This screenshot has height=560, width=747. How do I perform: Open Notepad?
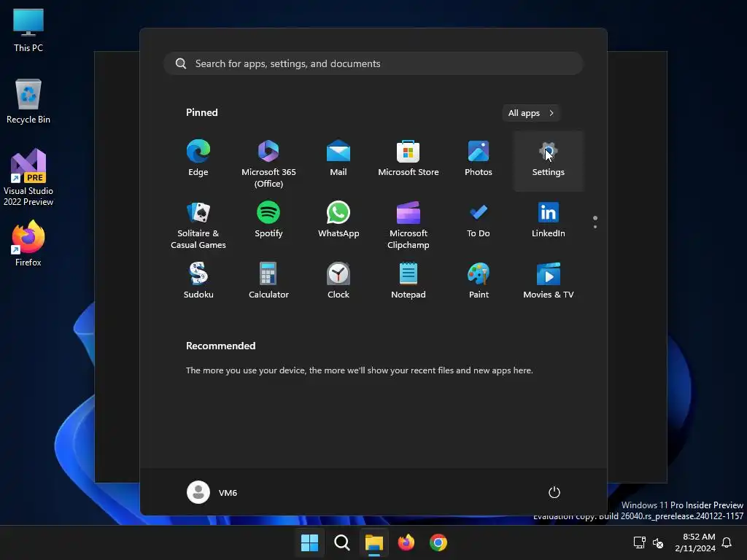click(x=409, y=281)
